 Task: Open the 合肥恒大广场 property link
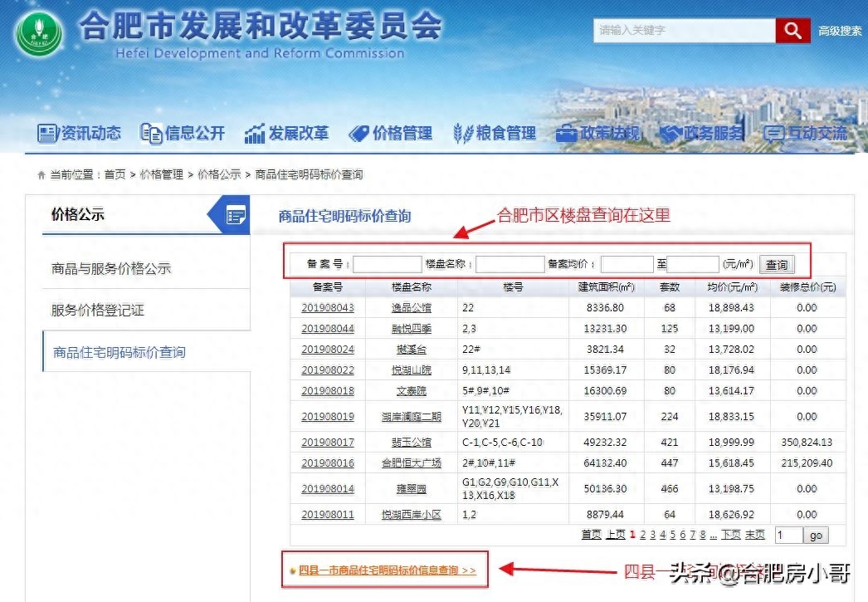(412, 463)
